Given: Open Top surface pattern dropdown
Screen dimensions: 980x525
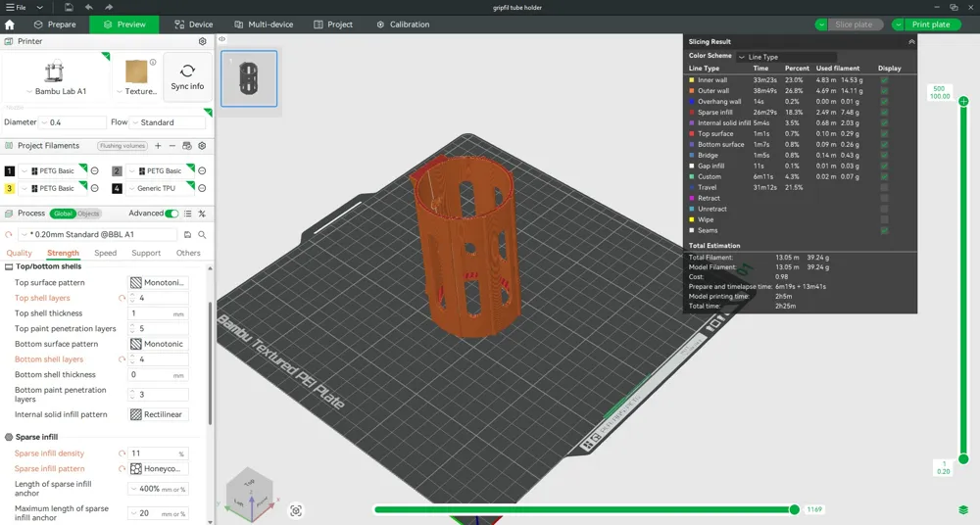Looking at the screenshot, I should 158,282.
